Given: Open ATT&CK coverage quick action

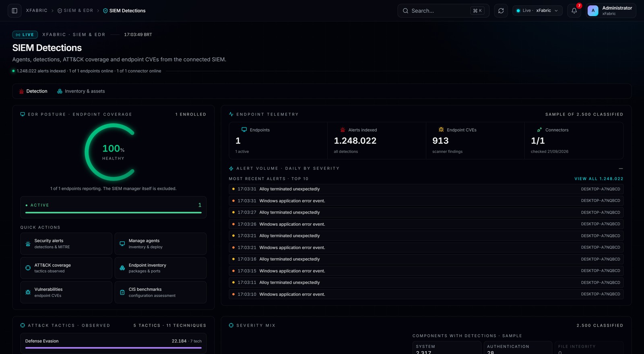Looking at the screenshot, I should [66, 268].
